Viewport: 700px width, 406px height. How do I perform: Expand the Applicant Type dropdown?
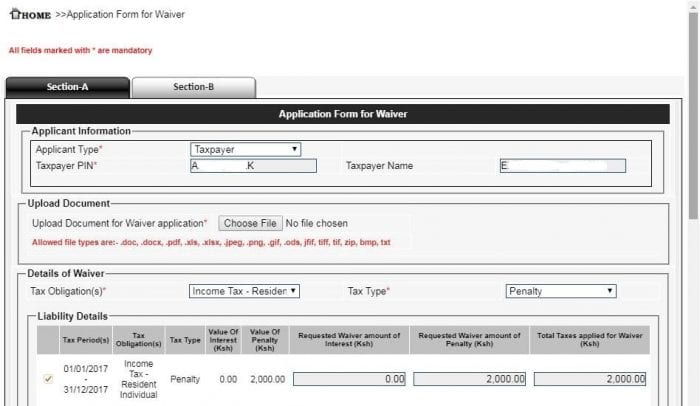[x=246, y=149]
